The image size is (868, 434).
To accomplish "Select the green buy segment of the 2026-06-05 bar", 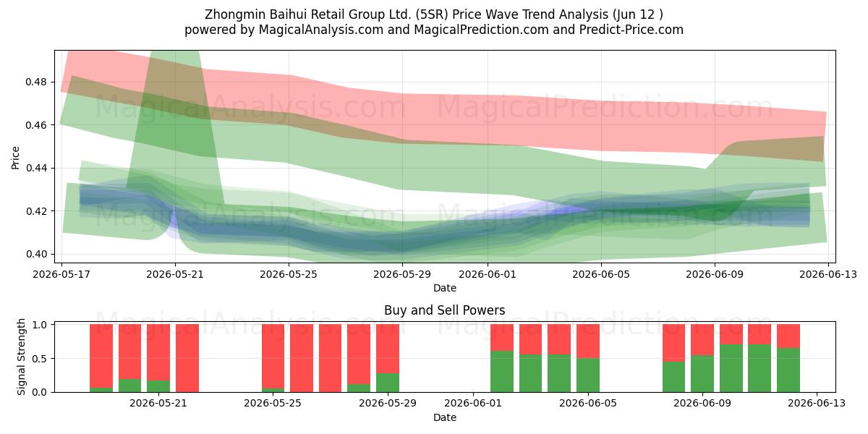I will pyautogui.click(x=588, y=375).
